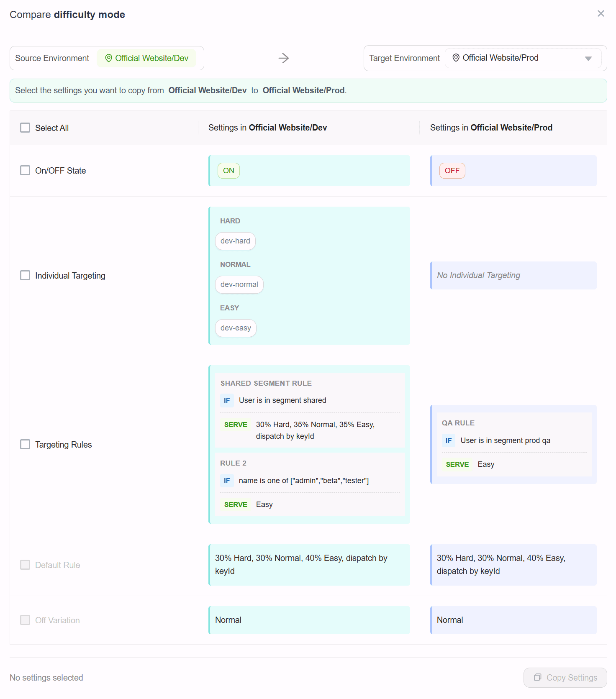Enable the On/OFF State checkbox
Viewport: 616px width, 699px height.
point(25,171)
